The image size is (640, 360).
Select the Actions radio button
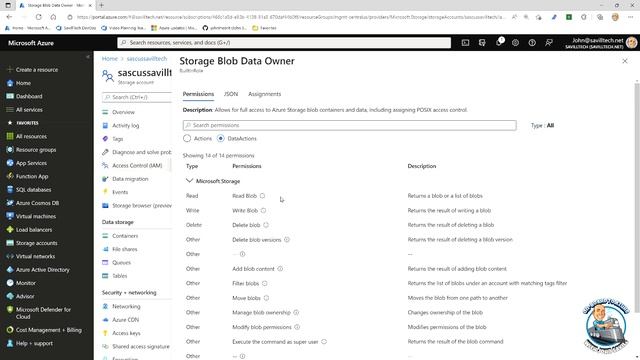point(187,138)
